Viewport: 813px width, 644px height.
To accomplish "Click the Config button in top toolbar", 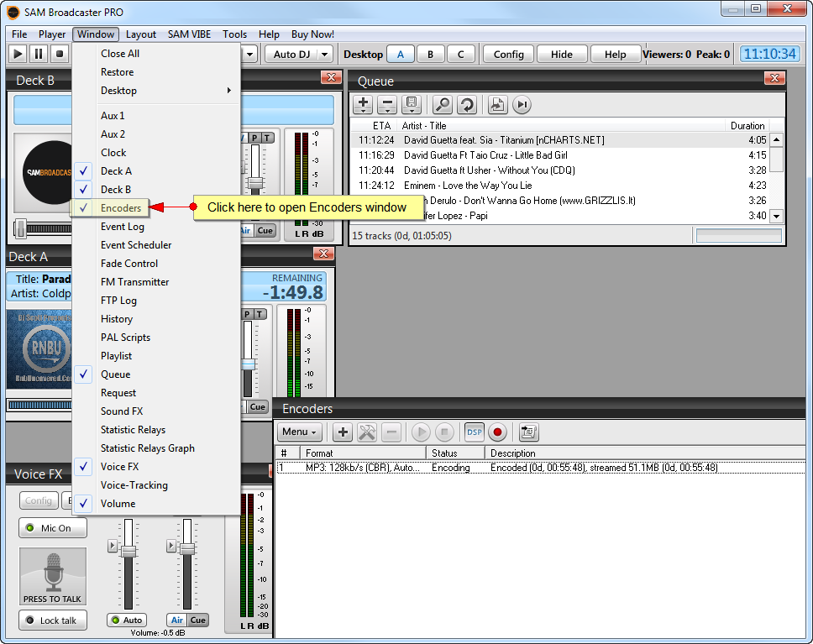I will click(x=508, y=55).
